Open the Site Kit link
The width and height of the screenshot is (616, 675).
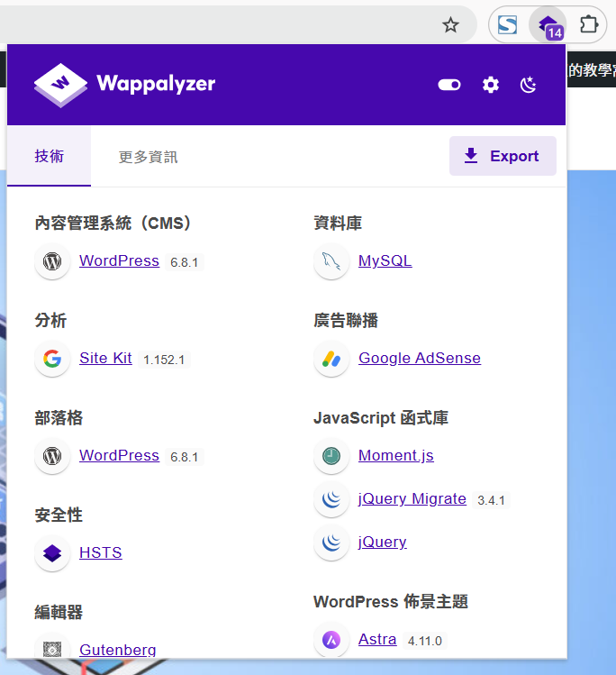pyautogui.click(x=105, y=358)
